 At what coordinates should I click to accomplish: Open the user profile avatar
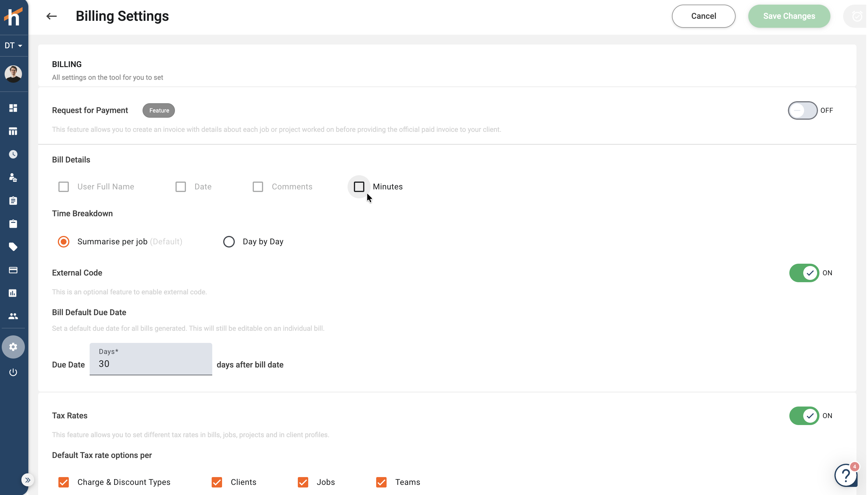click(13, 74)
